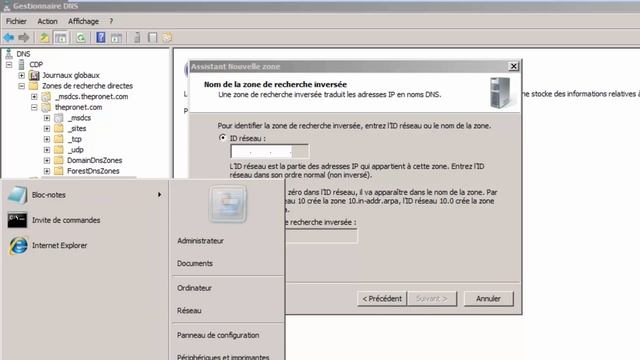This screenshot has height=360, width=640.
Task: Expand the Journaux globaux node
Action: (x=22, y=75)
